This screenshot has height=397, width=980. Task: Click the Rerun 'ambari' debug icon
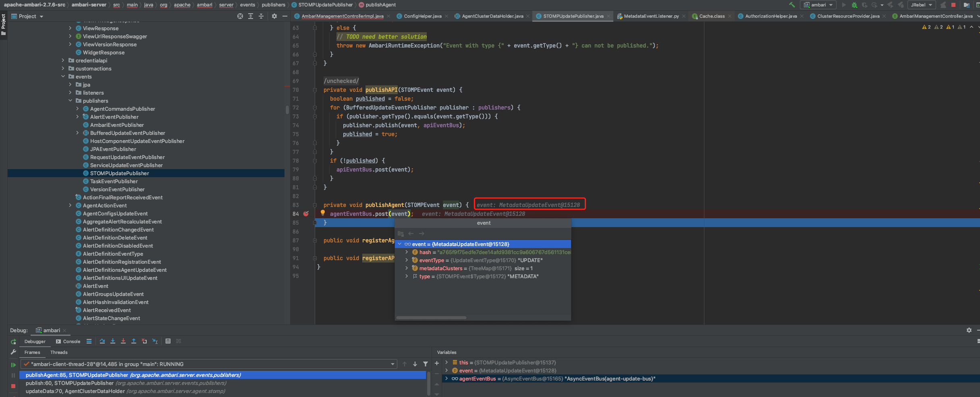coord(13,341)
